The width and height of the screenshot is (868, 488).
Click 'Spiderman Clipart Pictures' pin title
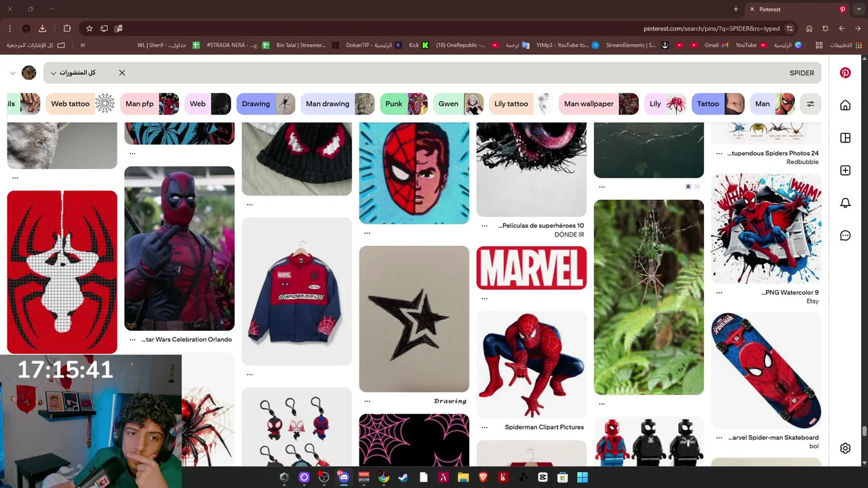coord(545,428)
